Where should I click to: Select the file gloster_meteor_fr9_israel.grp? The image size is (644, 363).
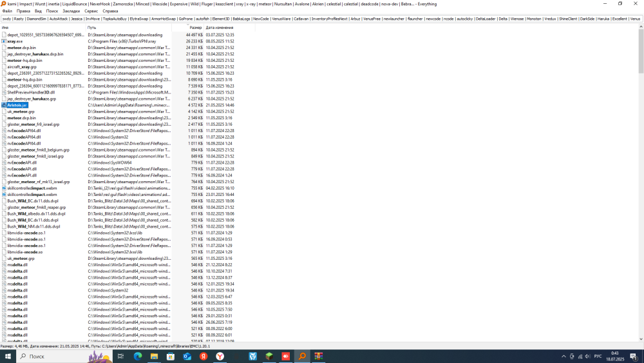[33, 124]
